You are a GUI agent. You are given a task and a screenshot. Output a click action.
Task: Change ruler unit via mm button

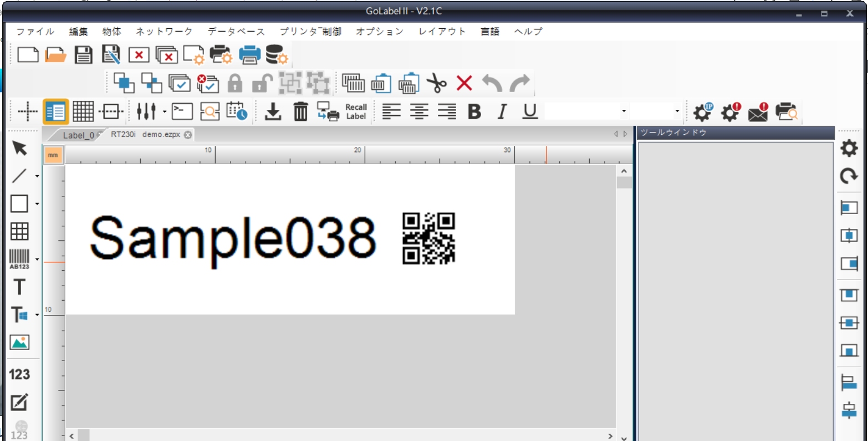click(53, 155)
